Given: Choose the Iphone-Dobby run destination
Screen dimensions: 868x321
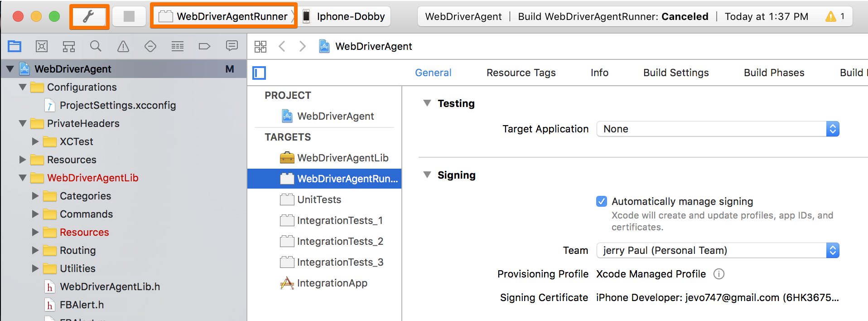Looking at the screenshot, I should [345, 17].
